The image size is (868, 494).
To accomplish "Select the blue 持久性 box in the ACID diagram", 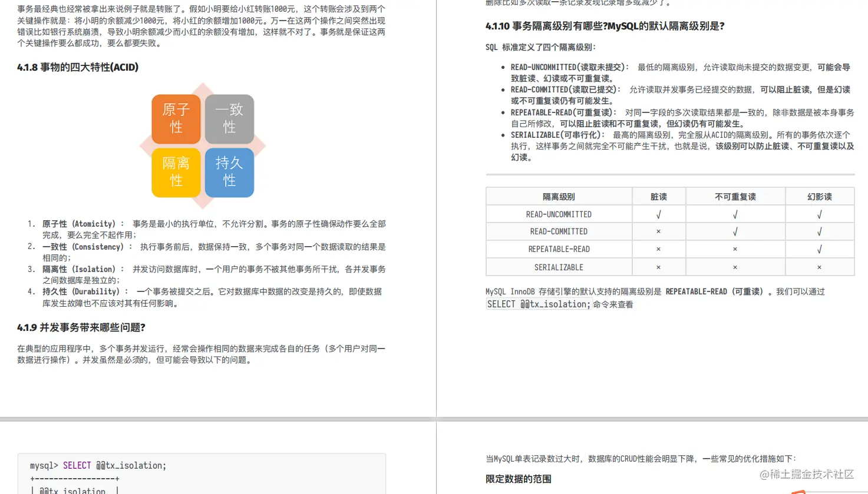I will tap(229, 172).
